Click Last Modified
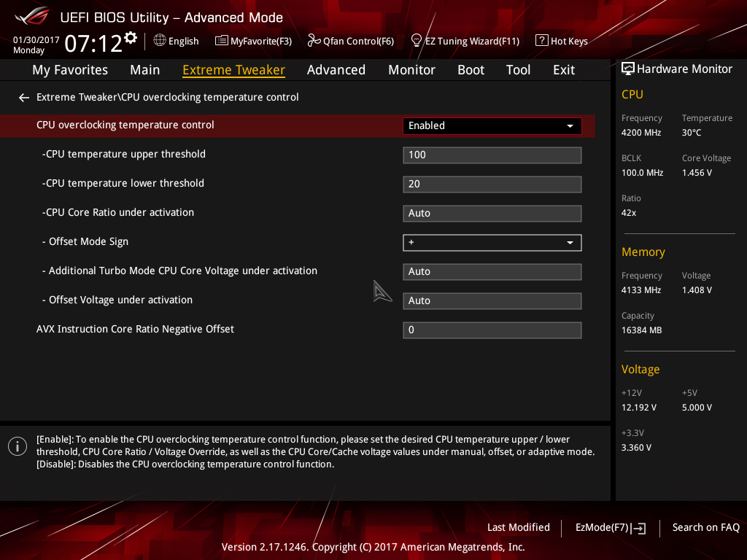 click(x=519, y=528)
